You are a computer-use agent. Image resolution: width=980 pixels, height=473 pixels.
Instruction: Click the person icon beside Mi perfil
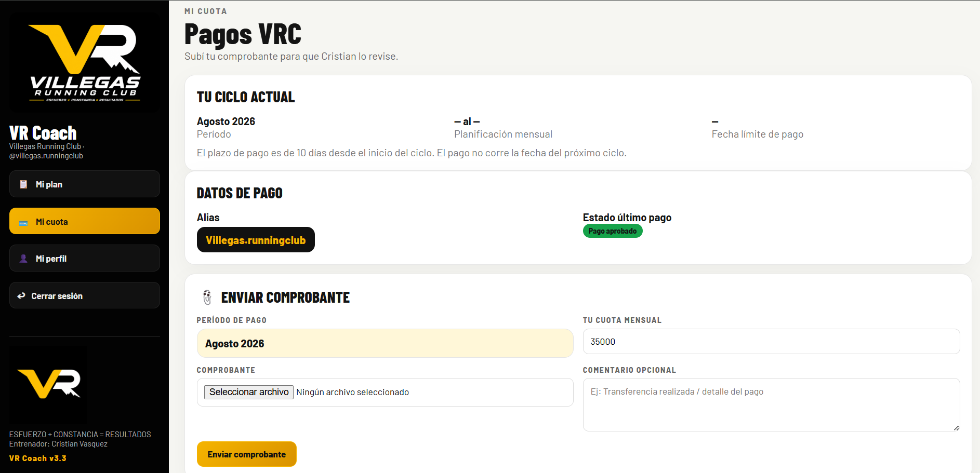click(23, 259)
